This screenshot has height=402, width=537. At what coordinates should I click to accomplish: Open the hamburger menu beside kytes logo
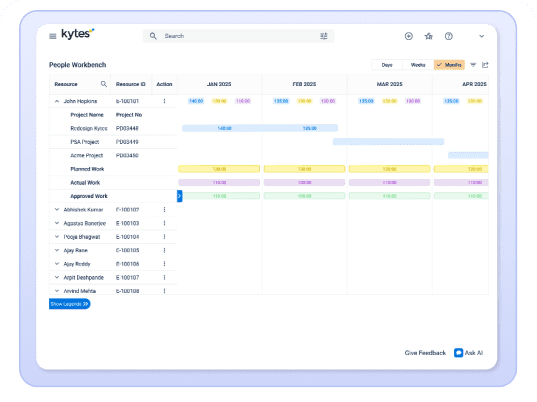53,36
